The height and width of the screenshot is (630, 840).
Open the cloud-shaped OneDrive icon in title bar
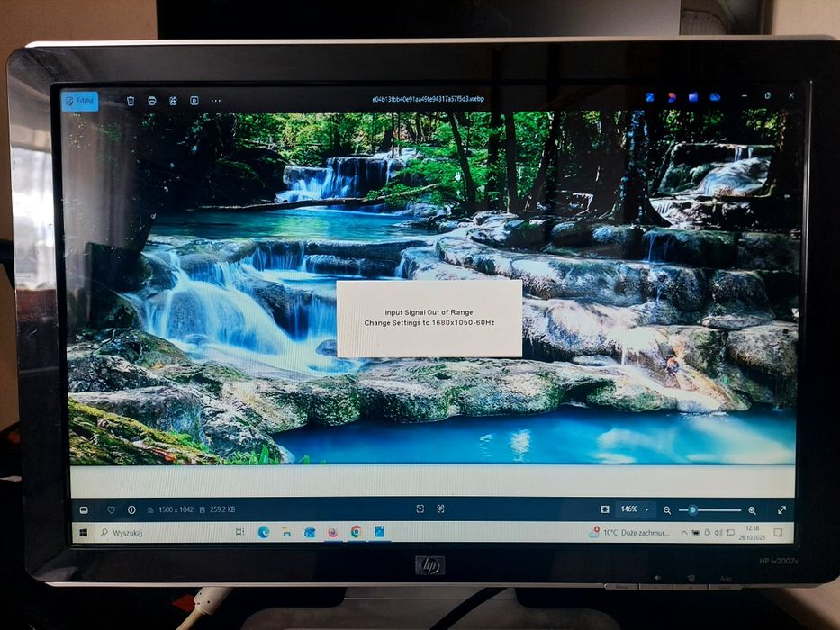pos(715,97)
